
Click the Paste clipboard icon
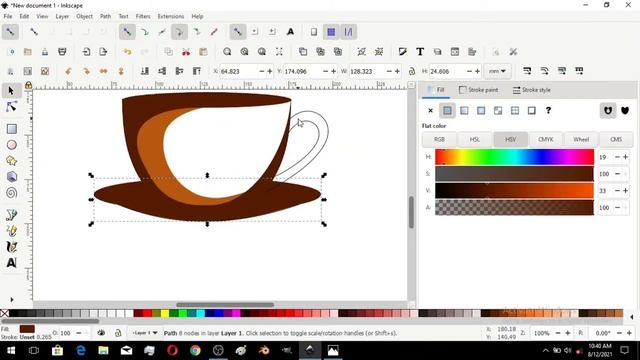click(x=203, y=52)
